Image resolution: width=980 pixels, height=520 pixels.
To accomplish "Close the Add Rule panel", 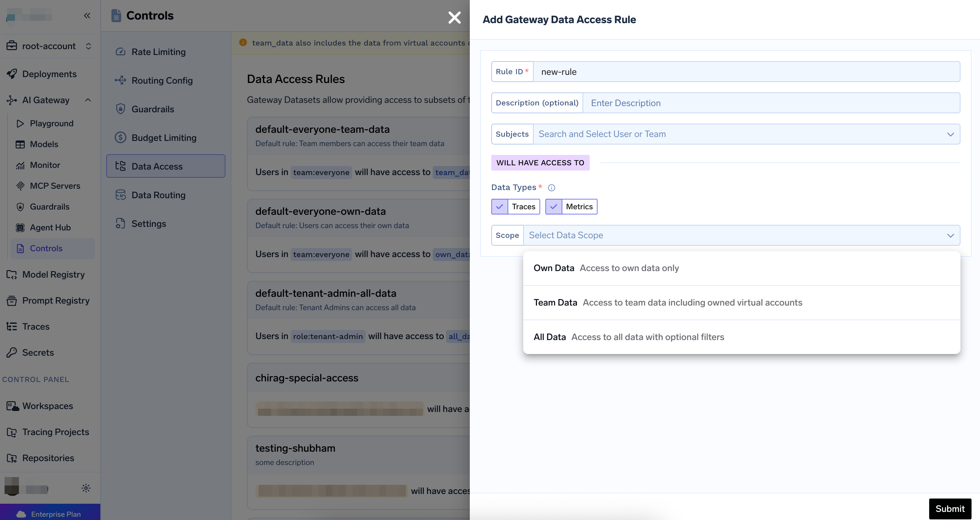I will click(454, 18).
